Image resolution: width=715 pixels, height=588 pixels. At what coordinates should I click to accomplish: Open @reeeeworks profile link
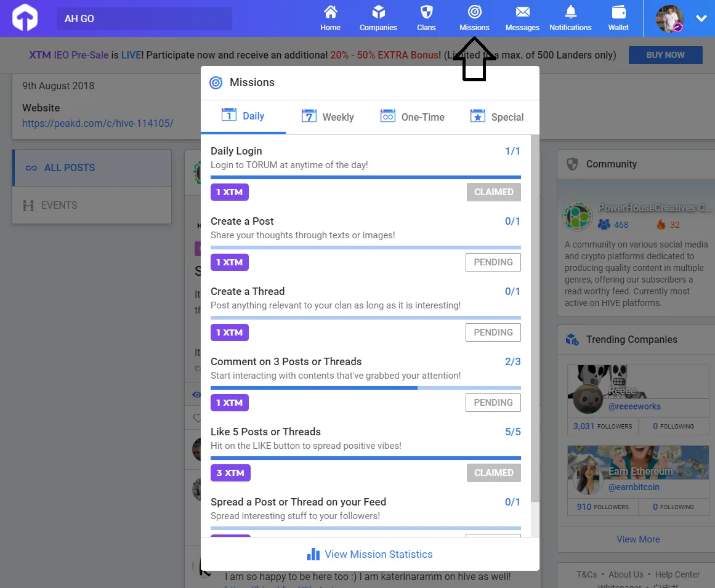634,406
